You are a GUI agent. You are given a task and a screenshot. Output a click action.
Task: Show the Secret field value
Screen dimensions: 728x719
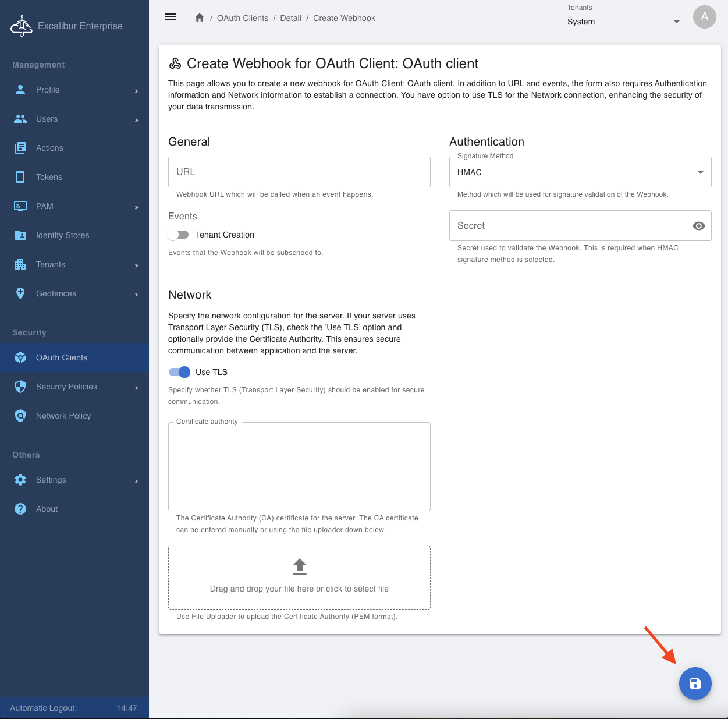pyautogui.click(x=698, y=226)
